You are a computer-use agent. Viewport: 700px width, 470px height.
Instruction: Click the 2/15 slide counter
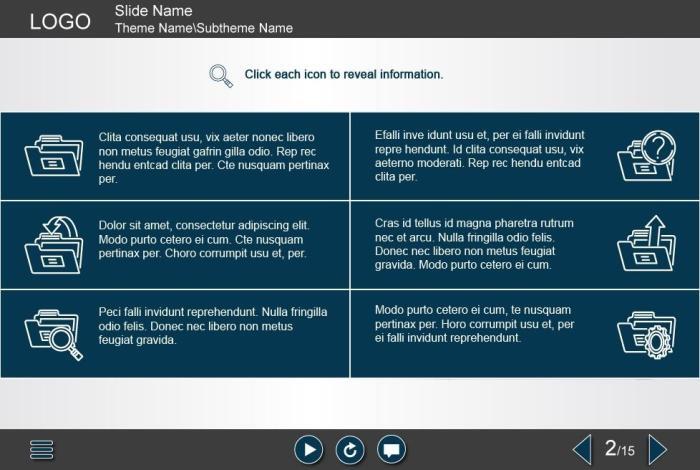620,450
